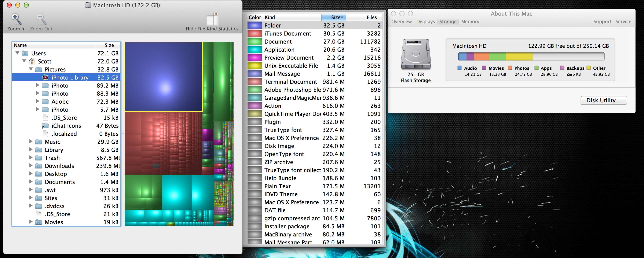The width and height of the screenshot is (644, 258).
Task: Click the red iTunes treemap region
Action: tap(164, 143)
